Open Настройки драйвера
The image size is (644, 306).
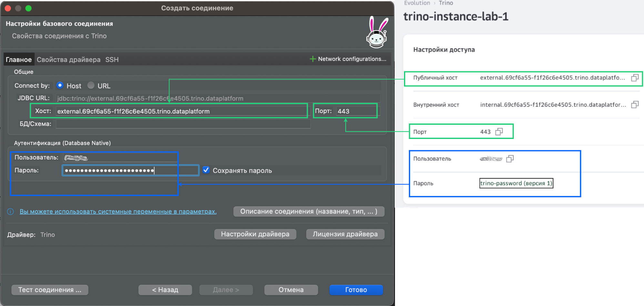(255, 234)
